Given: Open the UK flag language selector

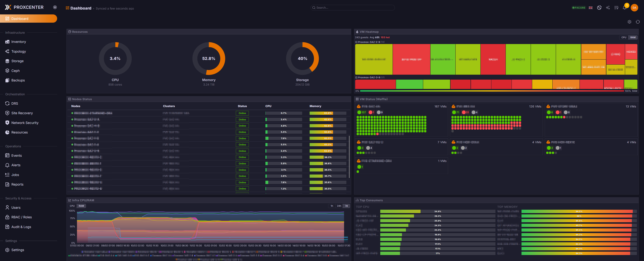Looking at the screenshot, I should 590,8.
